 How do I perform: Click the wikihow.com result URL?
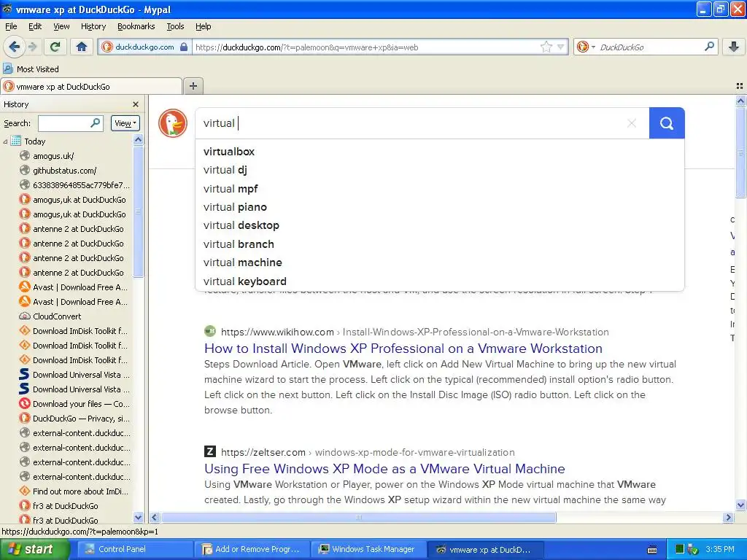point(414,332)
